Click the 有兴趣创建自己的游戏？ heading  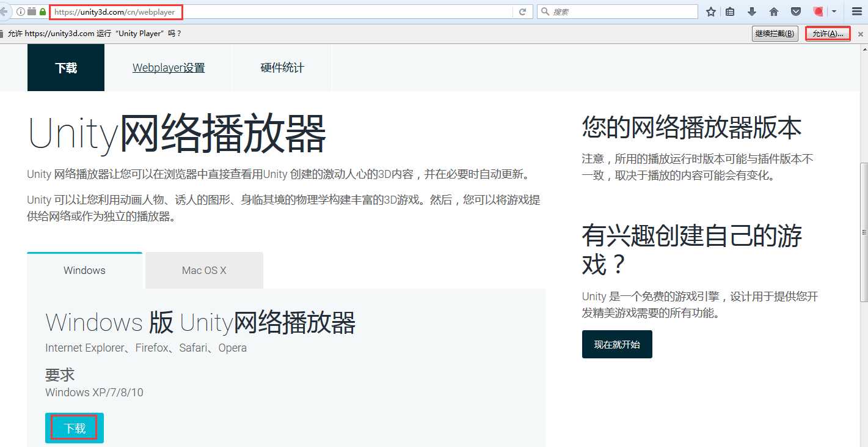691,250
